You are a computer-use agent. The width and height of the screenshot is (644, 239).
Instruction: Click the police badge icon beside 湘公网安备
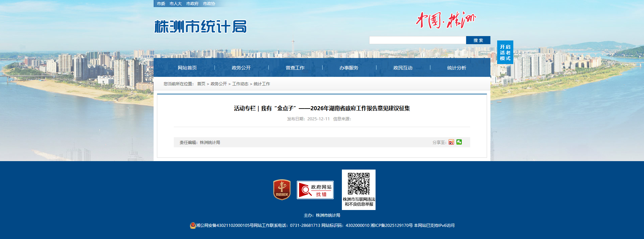click(193, 226)
